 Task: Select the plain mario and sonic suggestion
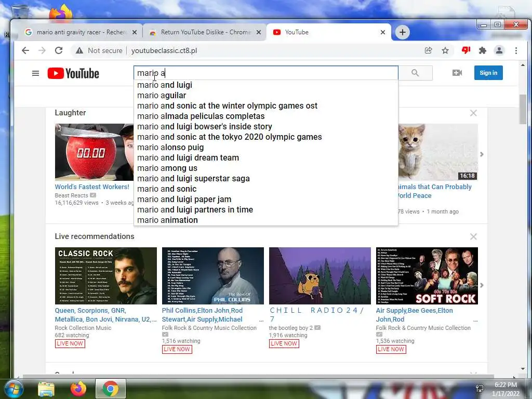[265, 189]
